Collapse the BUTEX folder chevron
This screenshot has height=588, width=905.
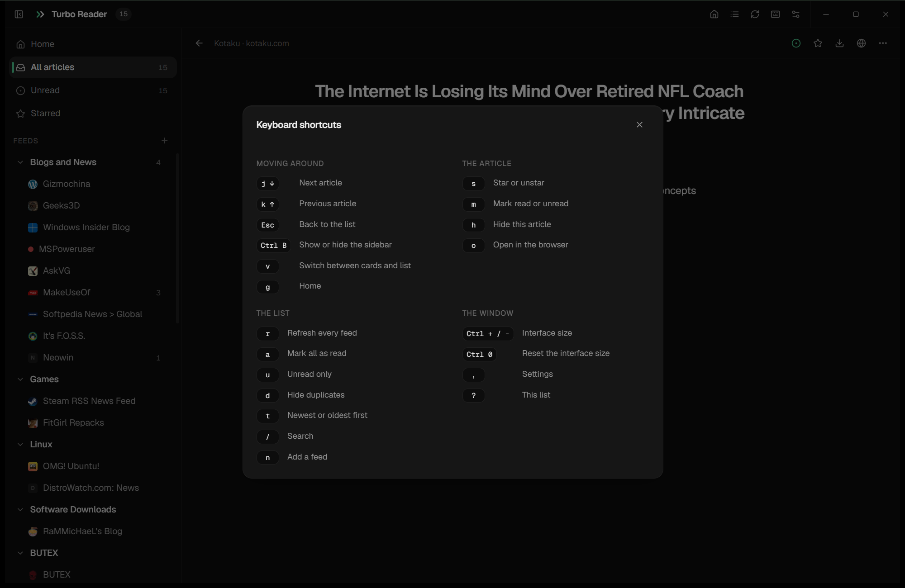click(20, 553)
